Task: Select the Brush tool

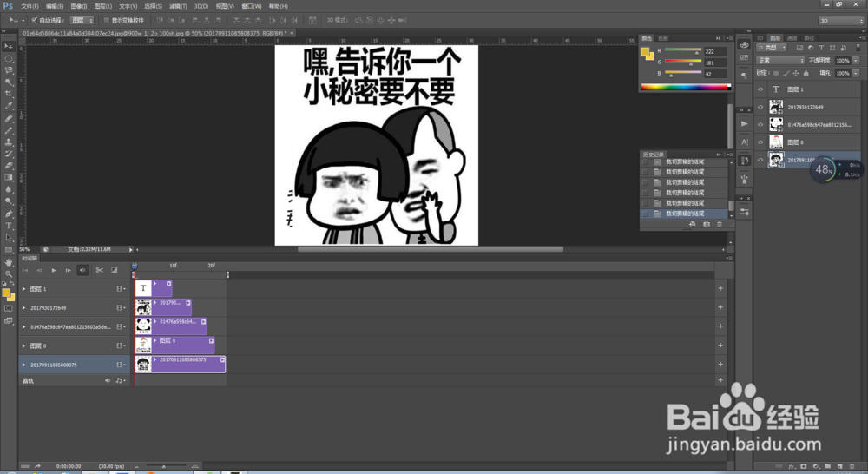Action: point(9,131)
